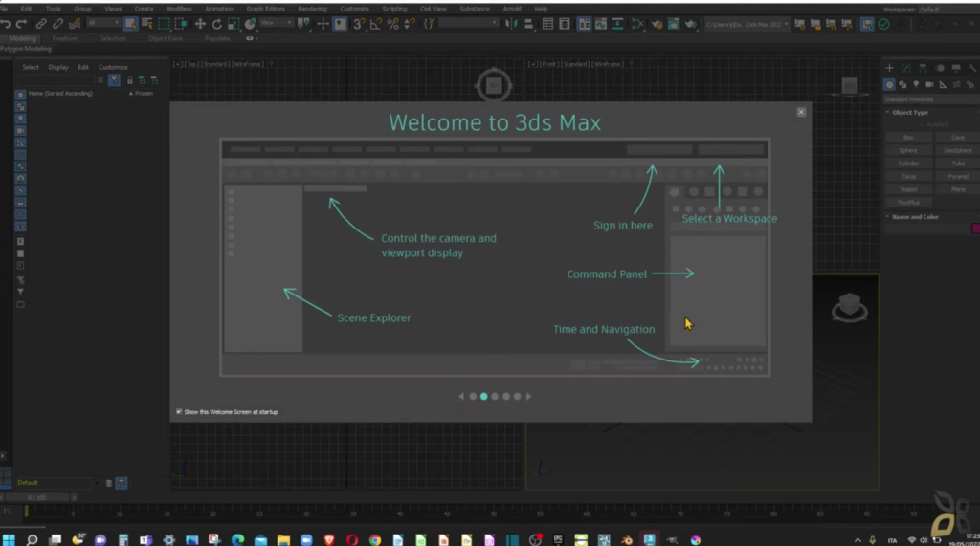Open the Schematic View icon
Screen dimensions: 980x546
[x=617, y=24]
